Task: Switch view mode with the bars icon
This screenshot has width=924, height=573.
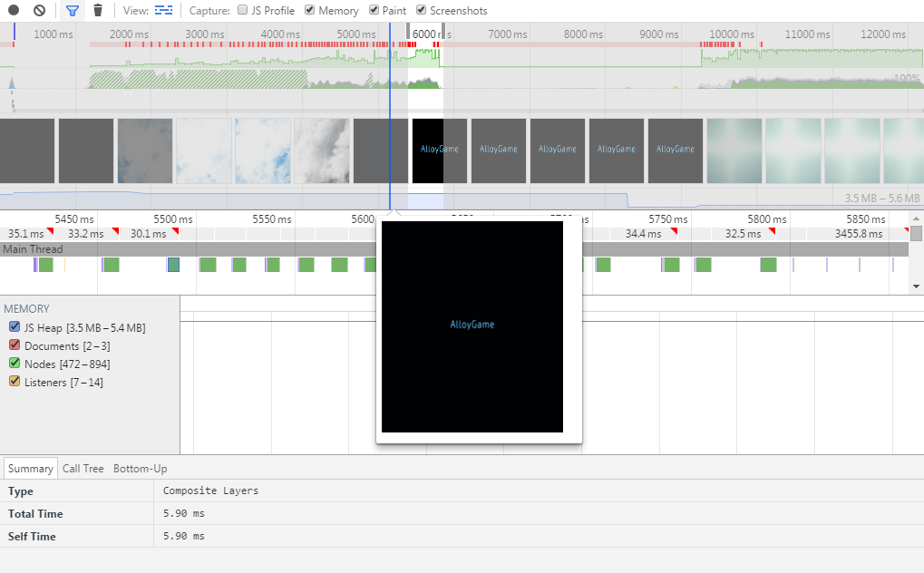Action: (163, 11)
